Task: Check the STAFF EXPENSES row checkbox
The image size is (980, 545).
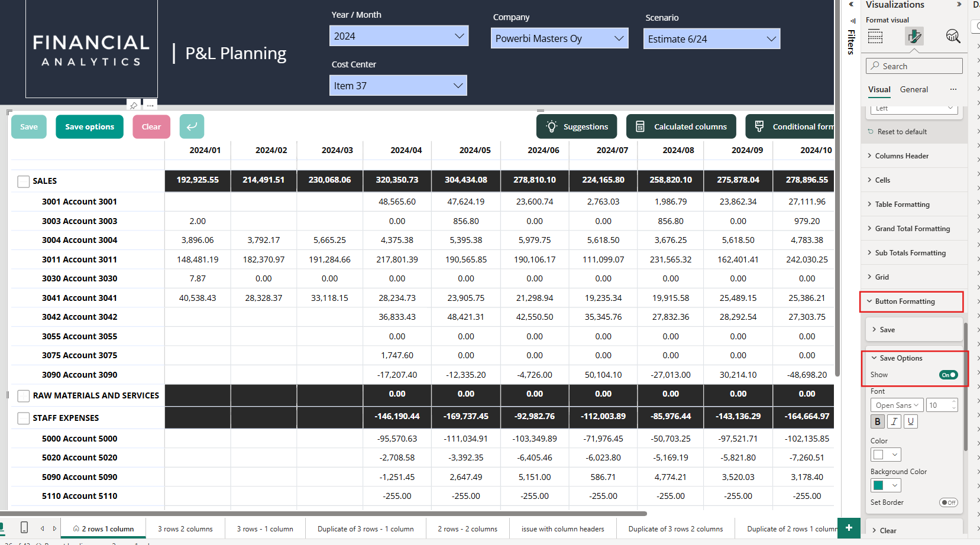Action: [24, 419]
